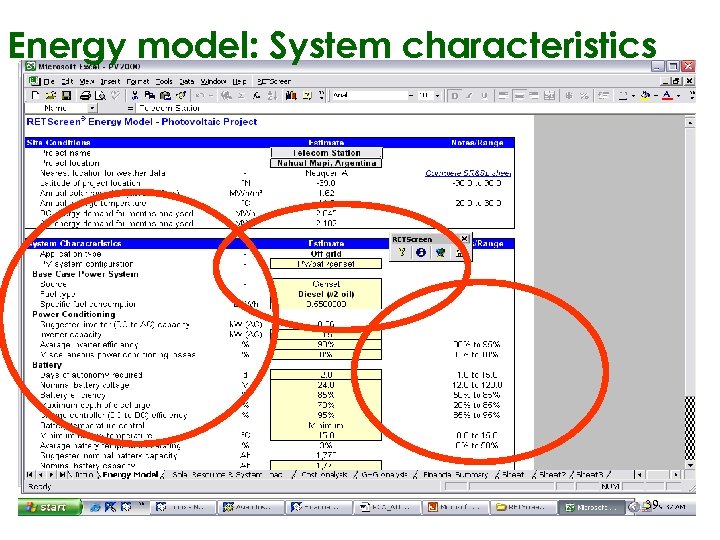Screen dimensions: 720x540
Task: Click the Open file toolbar icon
Action: pos(51,96)
